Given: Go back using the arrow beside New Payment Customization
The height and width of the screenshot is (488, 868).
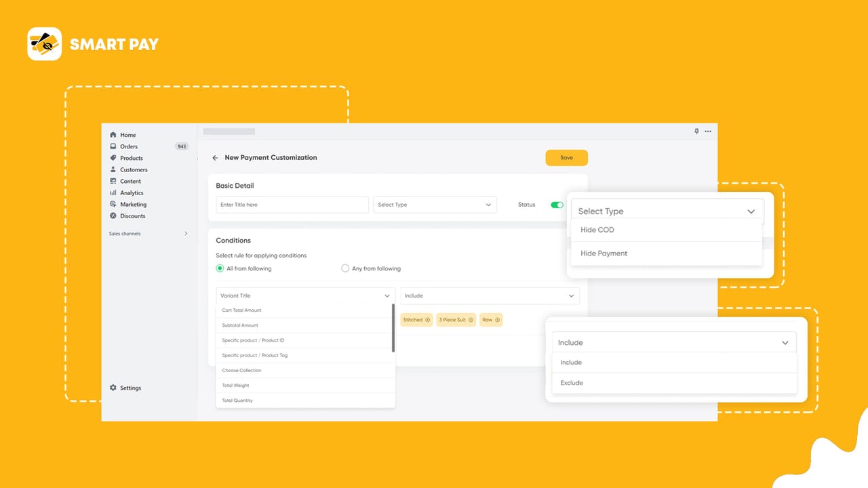Looking at the screenshot, I should coord(215,158).
